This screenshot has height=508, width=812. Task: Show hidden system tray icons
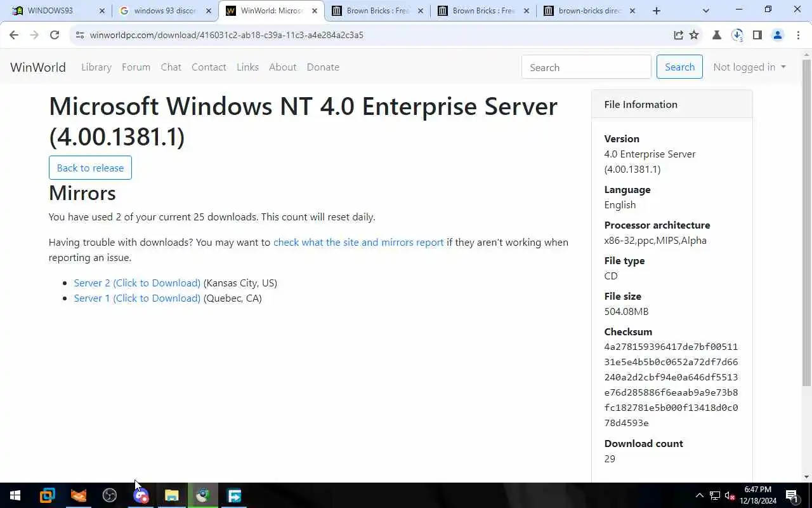(700, 495)
